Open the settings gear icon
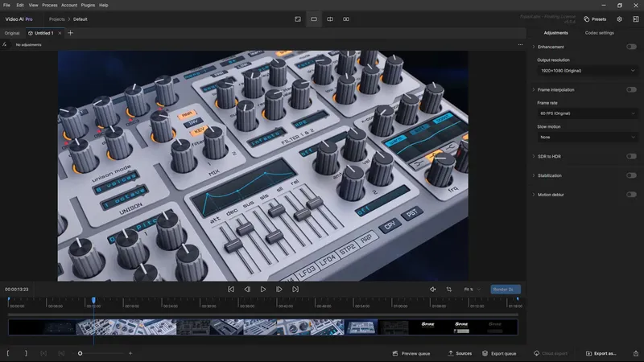Screen dimensions: 644x362 619,19
